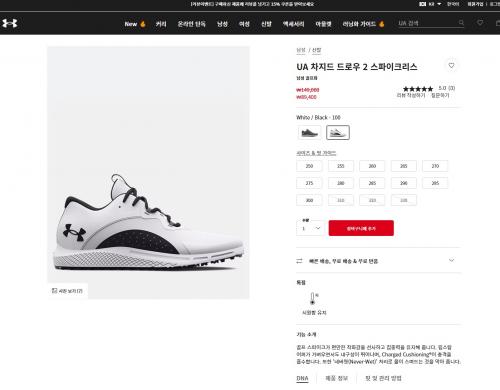500x390 pixels.
Task: Switch to the DNA tab
Action: tap(302, 378)
